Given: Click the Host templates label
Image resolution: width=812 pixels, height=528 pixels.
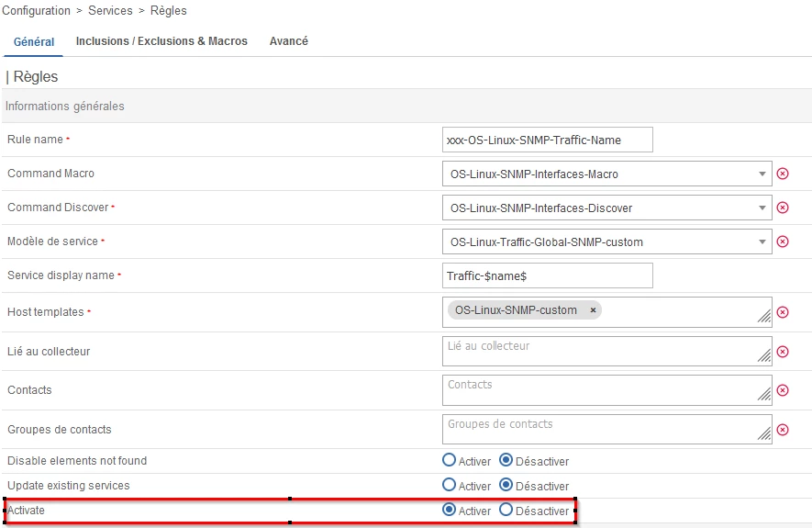Looking at the screenshot, I should point(46,312).
